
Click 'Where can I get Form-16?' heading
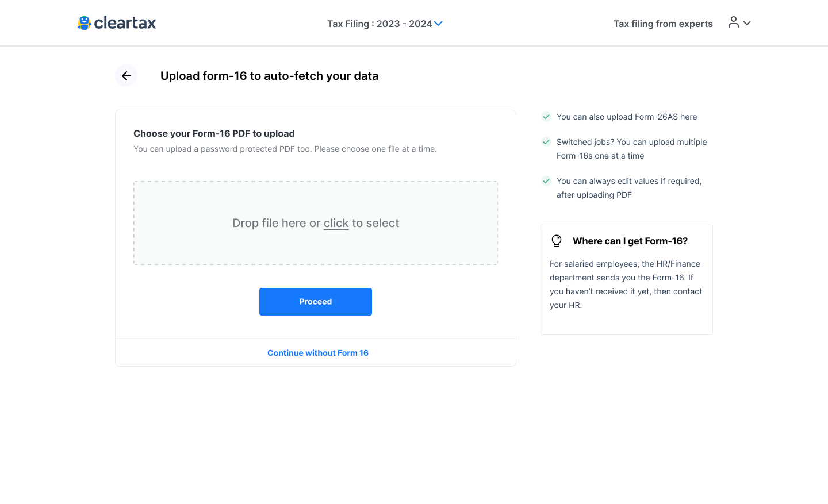tap(630, 241)
